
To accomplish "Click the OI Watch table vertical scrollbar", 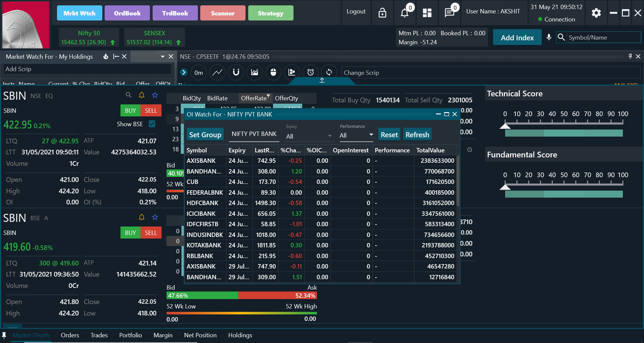I will 458,181.
